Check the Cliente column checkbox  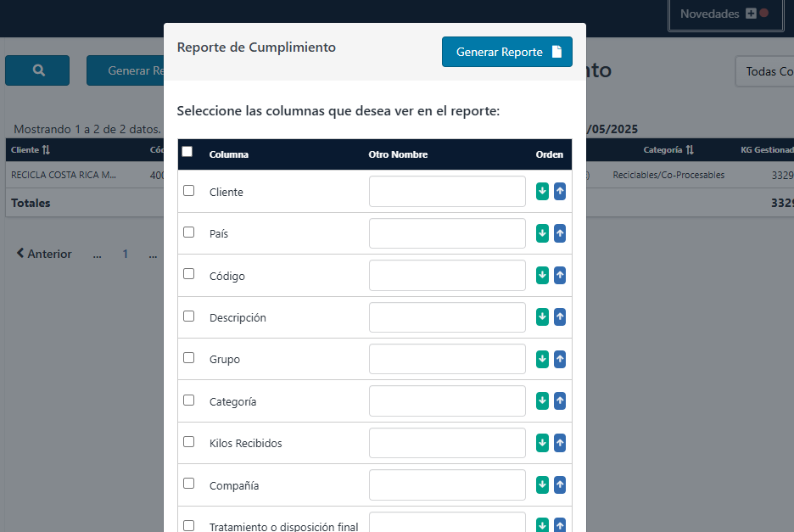[189, 191]
